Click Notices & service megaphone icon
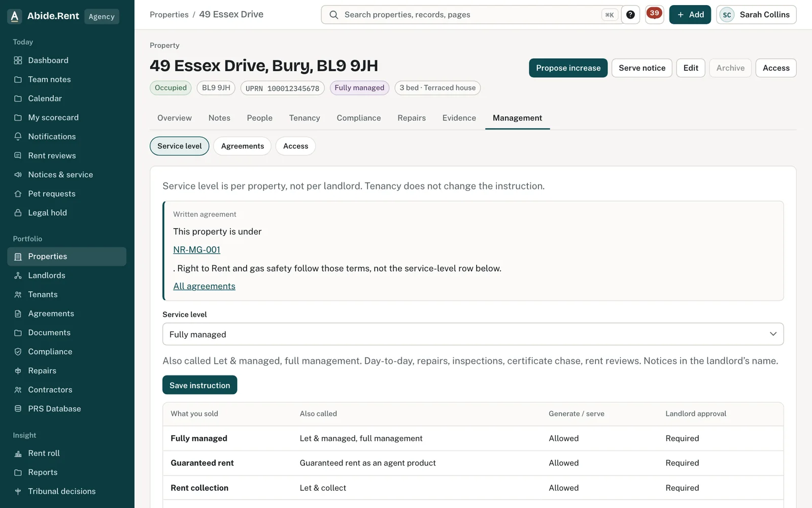This screenshot has width=812, height=508. click(x=18, y=175)
